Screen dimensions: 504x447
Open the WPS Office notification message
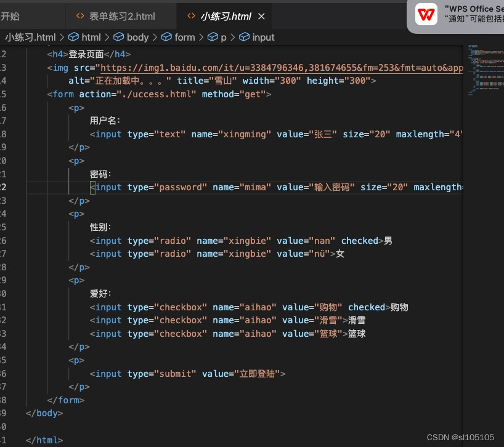tap(473, 14)
